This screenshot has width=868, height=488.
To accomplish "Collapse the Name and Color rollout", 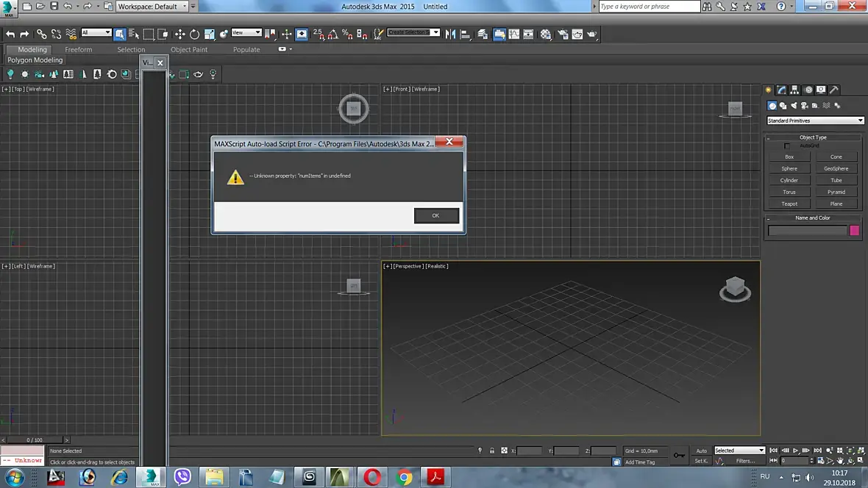I will (813, 218).
